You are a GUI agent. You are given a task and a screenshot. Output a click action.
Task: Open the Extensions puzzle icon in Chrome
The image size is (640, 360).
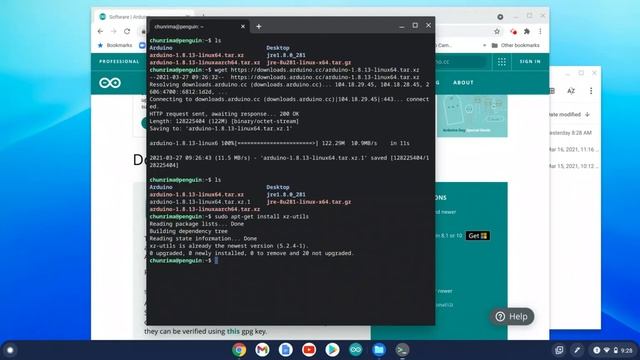(527, 31)
